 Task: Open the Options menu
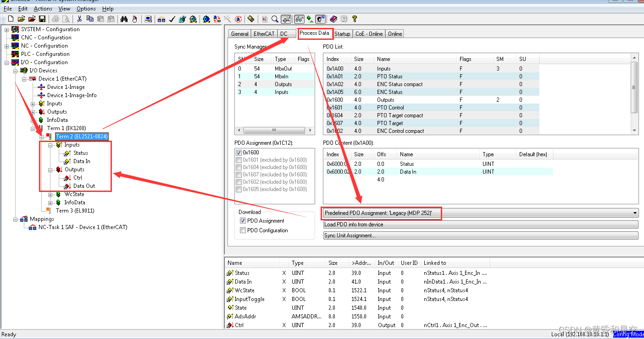tap(86, 9)
